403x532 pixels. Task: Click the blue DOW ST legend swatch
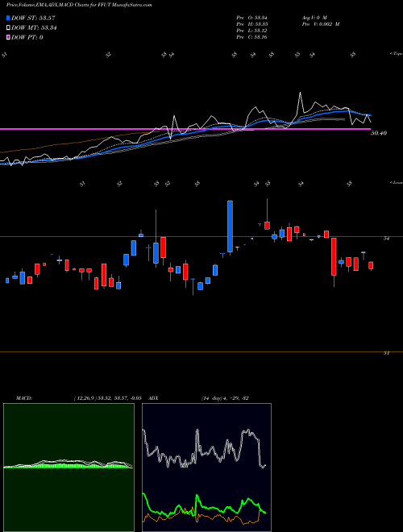click(x=8, y=18)
